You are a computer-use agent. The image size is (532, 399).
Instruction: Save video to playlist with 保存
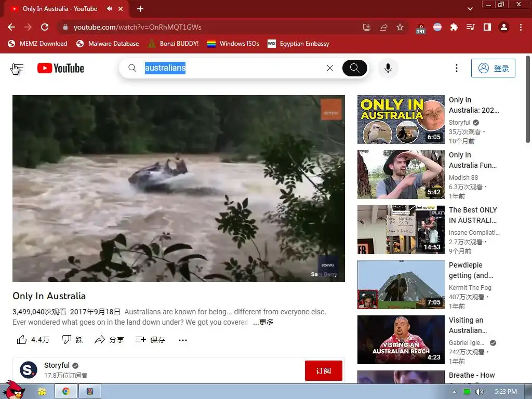coord(150,340)
